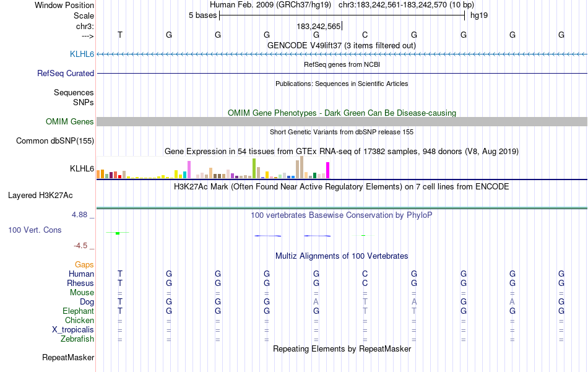Screen dimensions: 588x372
Task: Click the 183,242,565 position marker
Action: point(319,26)
